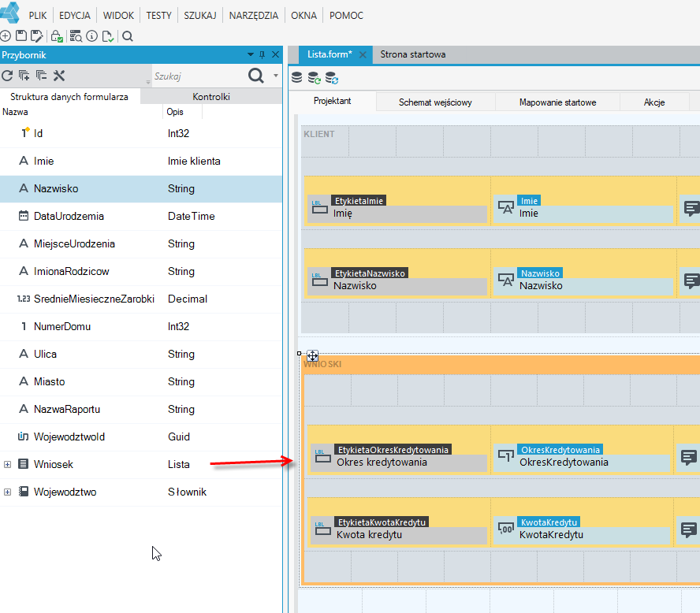Refresh the Przybornik panel
The image size is (700, 613).
tap(7, 76)
